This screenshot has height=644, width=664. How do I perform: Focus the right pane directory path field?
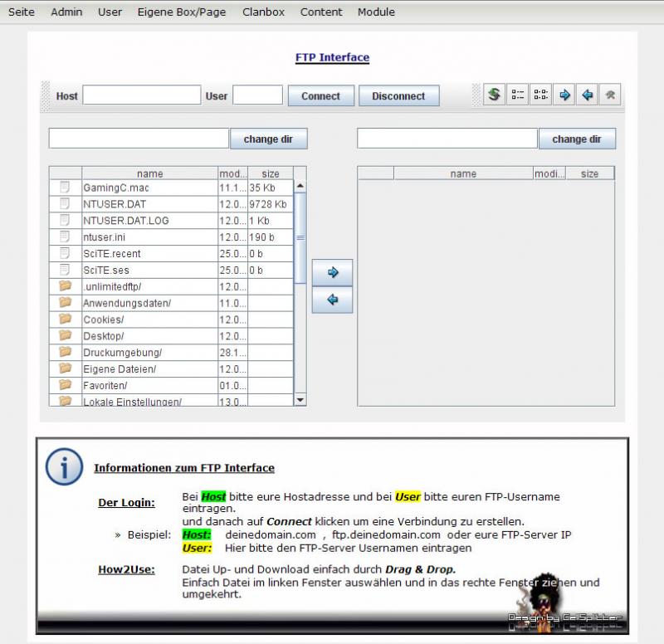click(447, 139)
